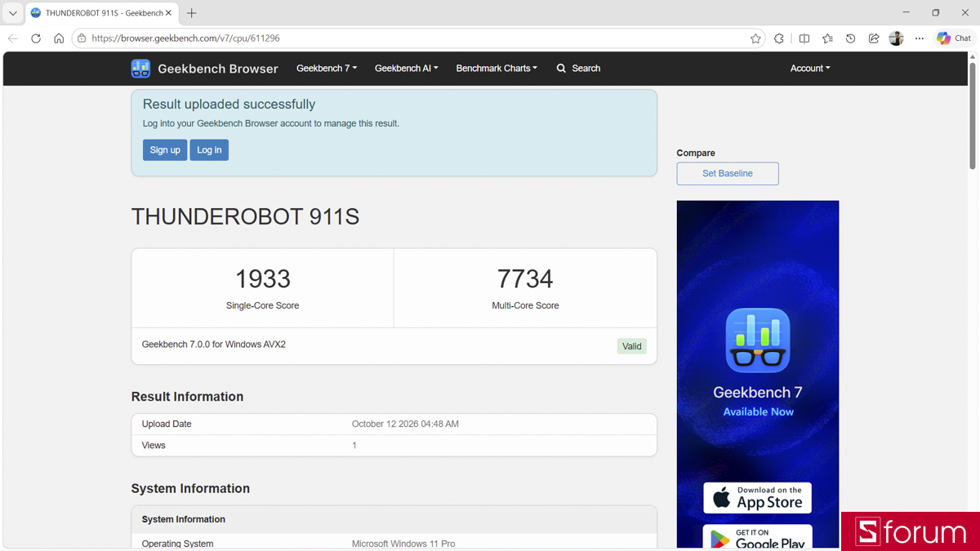Close the THUNDEROBOT 911S tab

click(169, 13)
